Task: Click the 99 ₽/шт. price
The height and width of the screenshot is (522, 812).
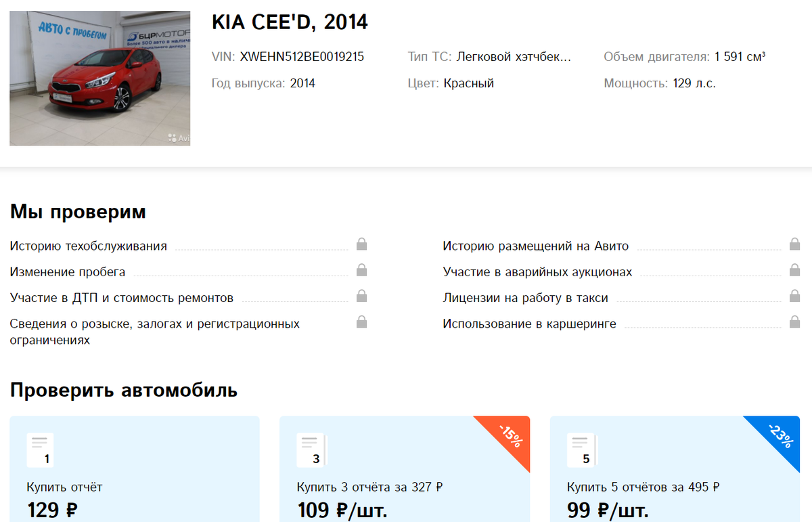Action: (608, 509)
